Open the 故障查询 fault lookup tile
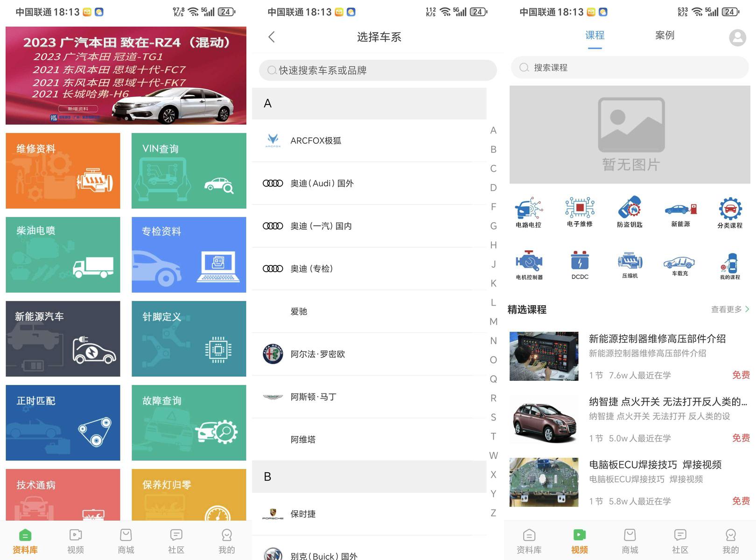The width and height of the screenshot is (756, 560). 189,423
